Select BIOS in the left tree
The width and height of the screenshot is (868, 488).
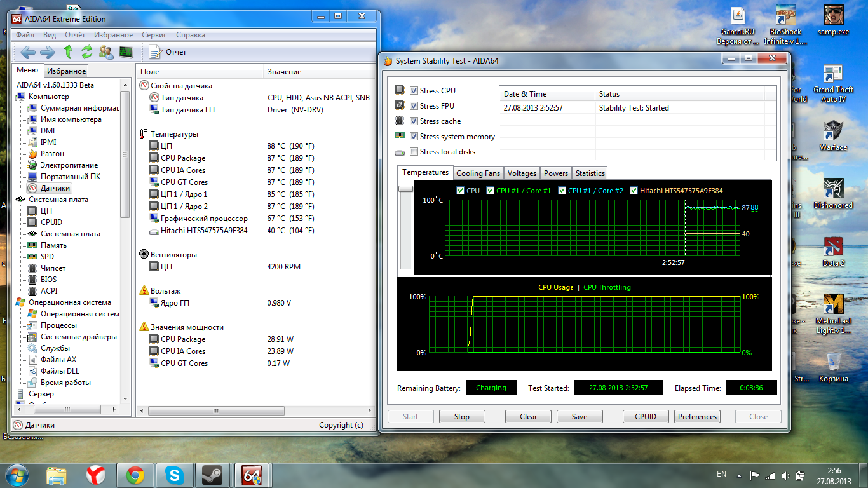[48, 280]
